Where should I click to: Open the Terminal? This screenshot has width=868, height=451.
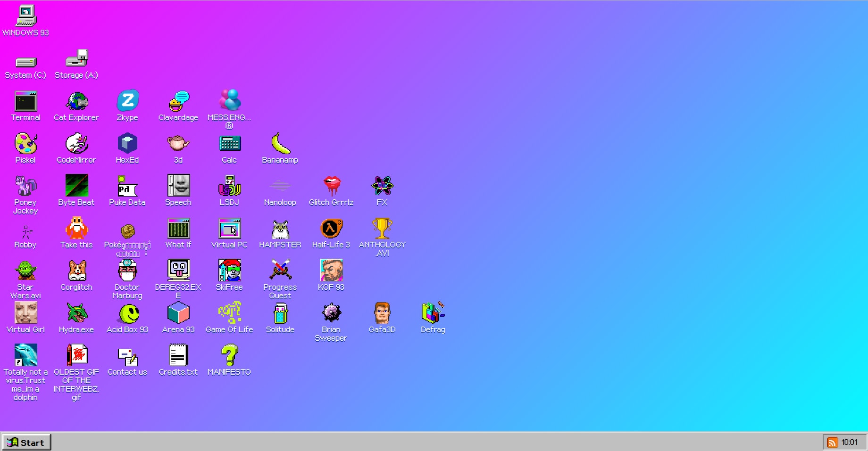pyautogui.click(x=26, y=100)
